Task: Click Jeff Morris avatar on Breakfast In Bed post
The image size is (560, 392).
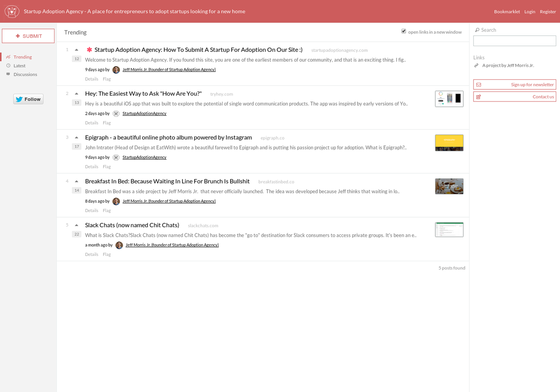Action: point(116,201)
